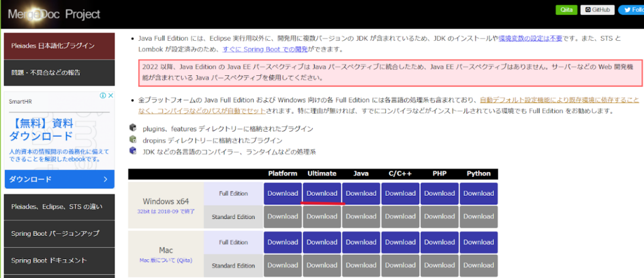This screenshot has width=644, height=278.
Task: Download Windows Standard Edition Ultimate
Action: click(322, 217)
